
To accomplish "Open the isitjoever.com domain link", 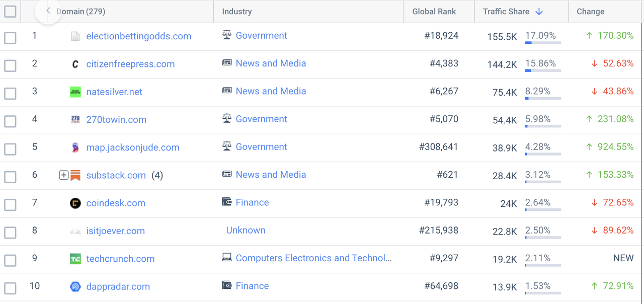I will pyautogui.click(x=115, y=231).
